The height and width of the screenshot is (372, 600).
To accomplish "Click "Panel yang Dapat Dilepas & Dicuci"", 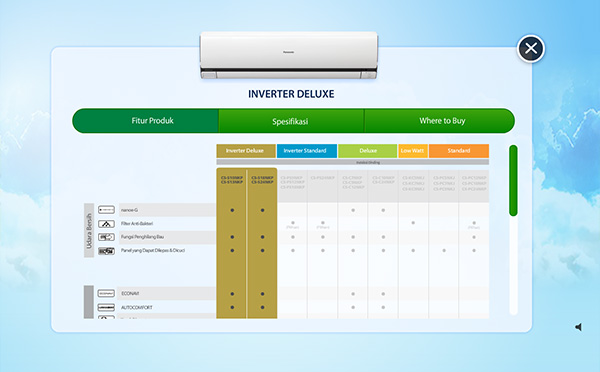I will (153, 250).
